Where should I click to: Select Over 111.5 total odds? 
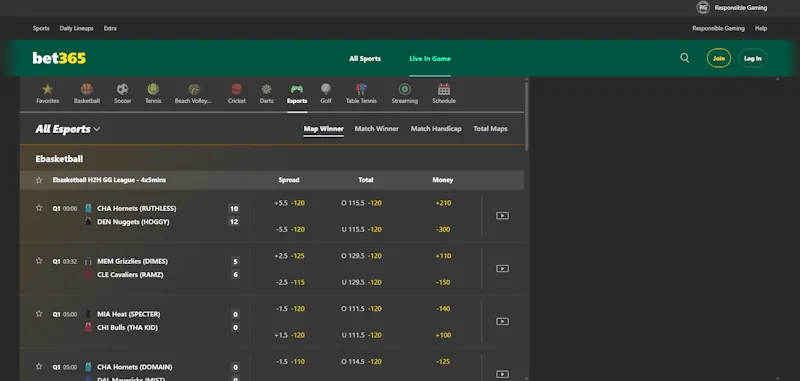[361, 309]
